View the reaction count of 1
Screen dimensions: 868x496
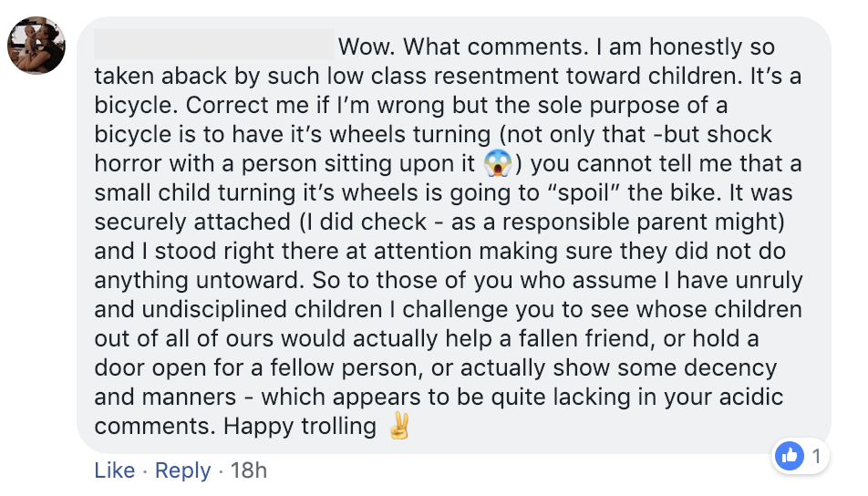816,456
